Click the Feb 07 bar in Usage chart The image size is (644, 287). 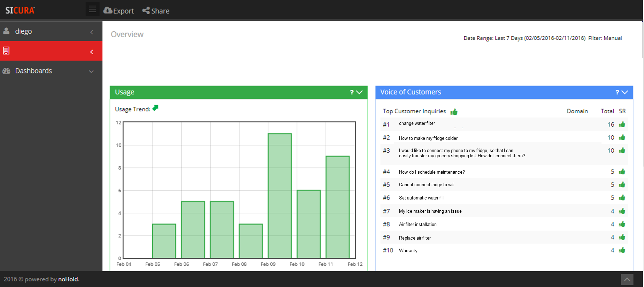pos(222,230)
